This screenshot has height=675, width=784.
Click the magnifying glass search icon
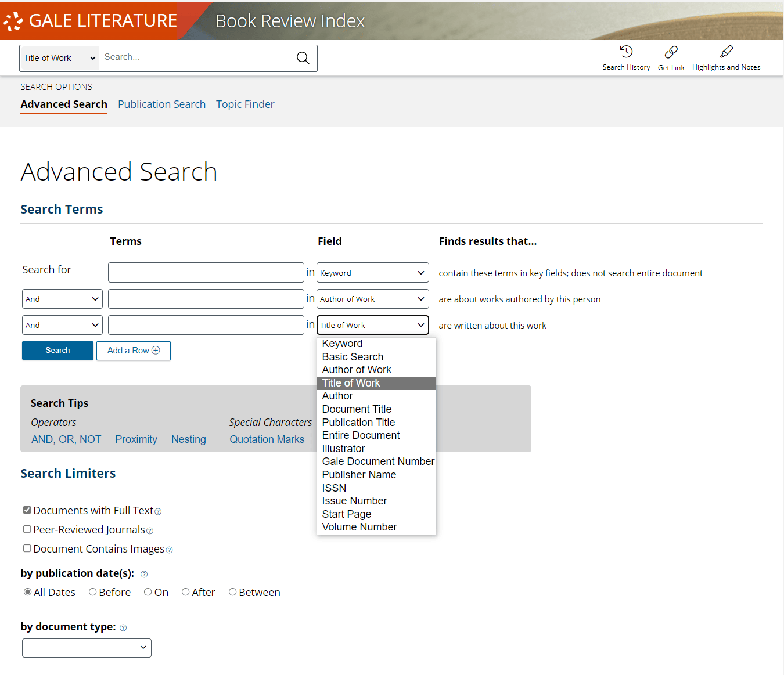click(x=303, y=58)
